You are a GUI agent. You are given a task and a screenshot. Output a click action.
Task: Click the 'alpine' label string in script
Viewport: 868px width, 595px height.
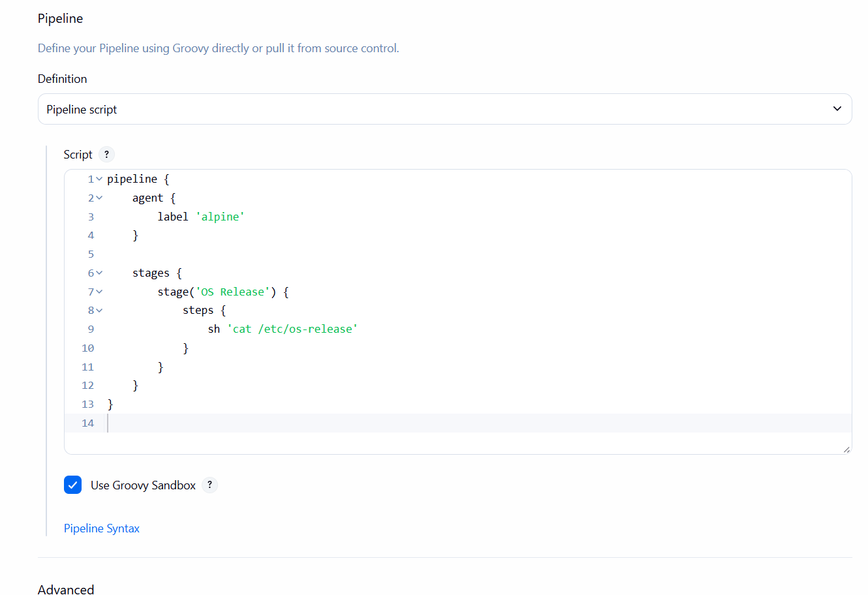pos(220,217)
